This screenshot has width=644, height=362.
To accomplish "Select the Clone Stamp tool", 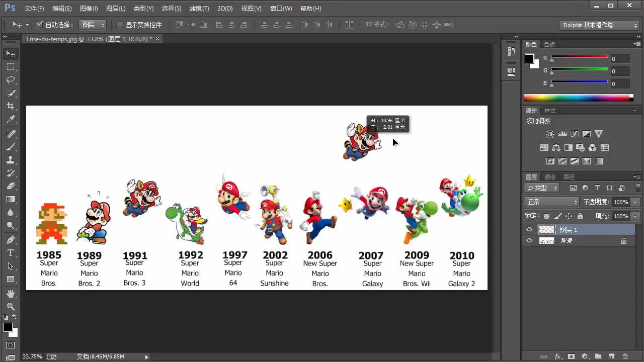I will tap(10, 160).
